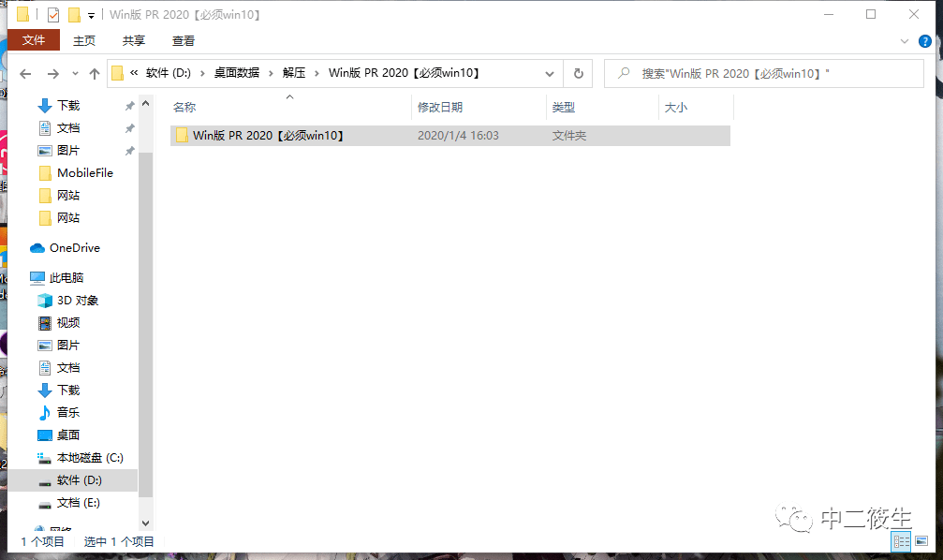Expand the quick access toolbar customize menu

91,14
